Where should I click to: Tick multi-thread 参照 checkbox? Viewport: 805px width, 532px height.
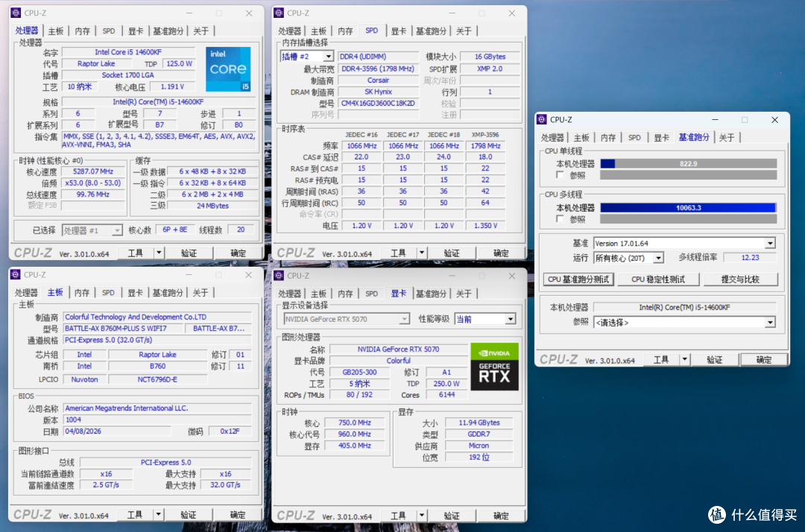click(560, 219)
